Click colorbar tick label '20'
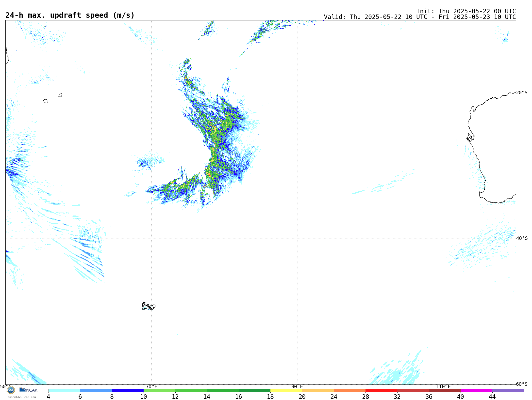Viewport: 532px width, 400px height. click(x=302, y=397)
